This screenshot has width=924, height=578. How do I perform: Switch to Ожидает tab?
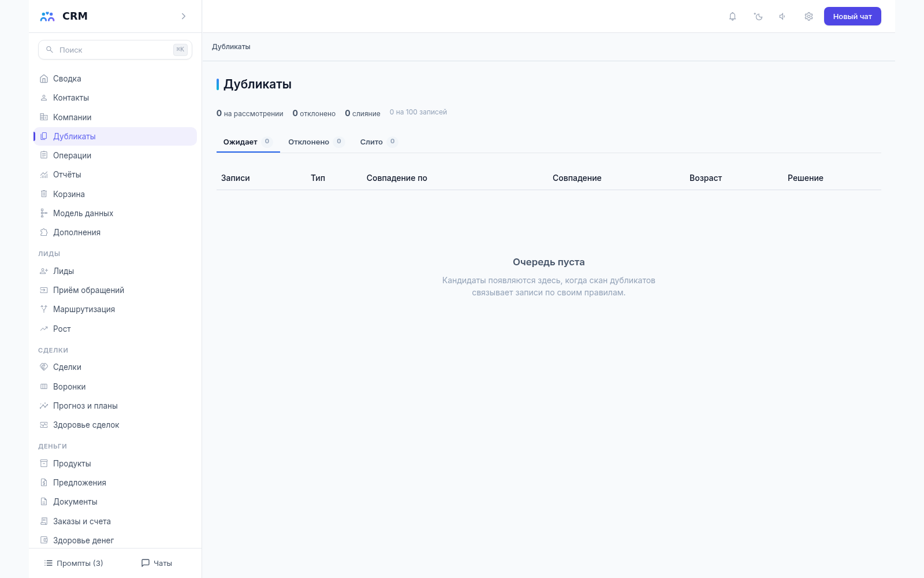click(x=248, y=142)
